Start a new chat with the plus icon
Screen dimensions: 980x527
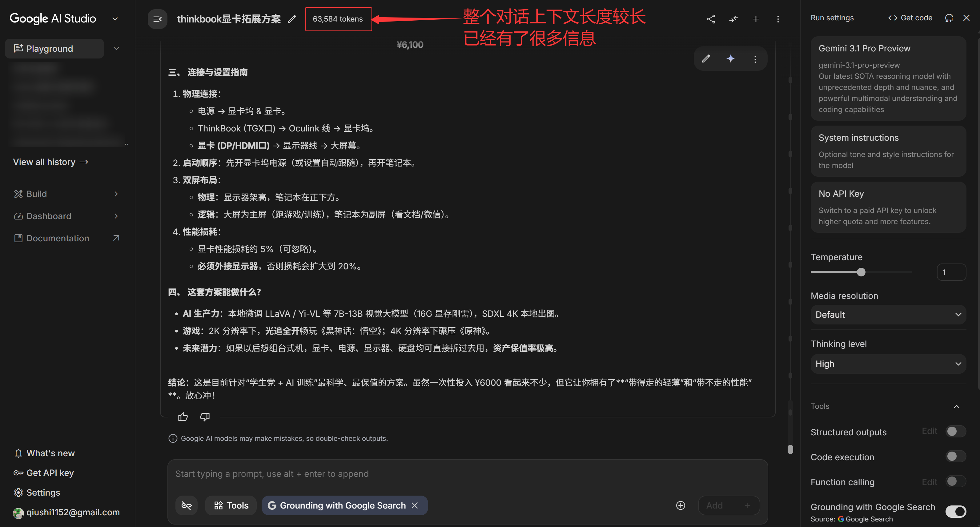tap(756, 19)
